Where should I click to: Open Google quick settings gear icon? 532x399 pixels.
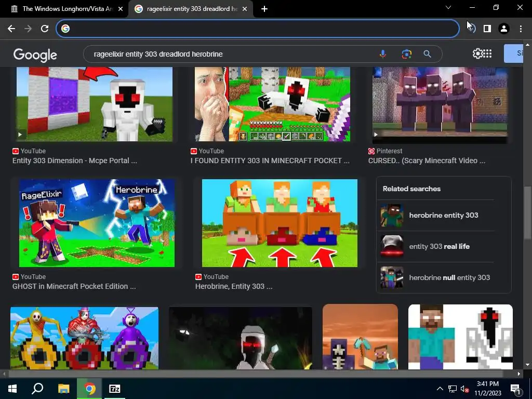coord(477,54)
